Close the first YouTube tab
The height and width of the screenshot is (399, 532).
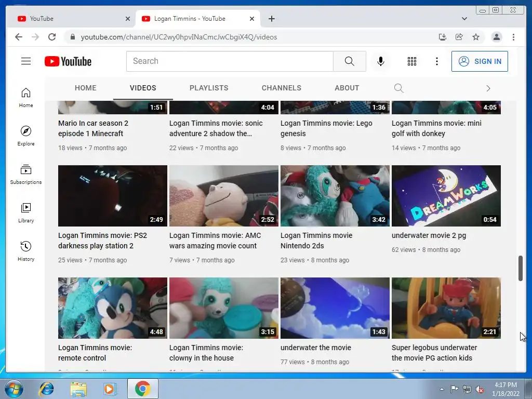pos(128,19)
